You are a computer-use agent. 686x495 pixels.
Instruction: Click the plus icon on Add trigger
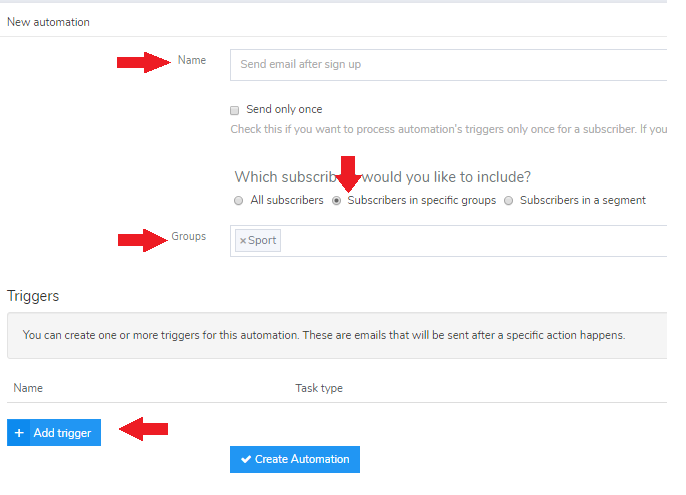coord(19,433)
